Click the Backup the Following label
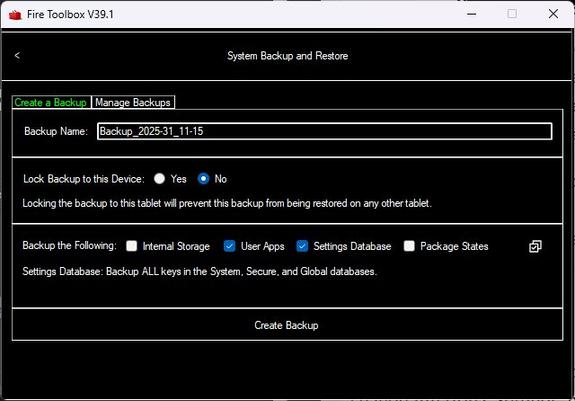Screen dimensions: 575x401 coord(69,246)
